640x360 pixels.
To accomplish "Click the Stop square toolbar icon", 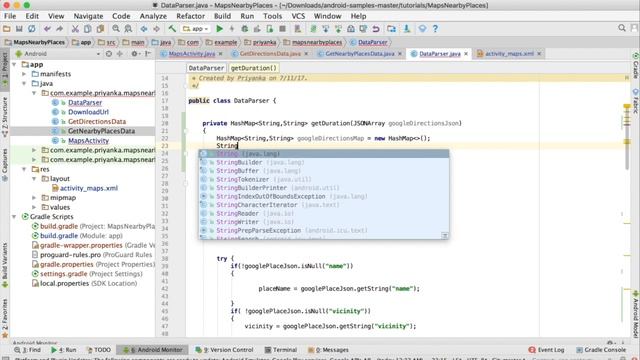I will point(282,29).
